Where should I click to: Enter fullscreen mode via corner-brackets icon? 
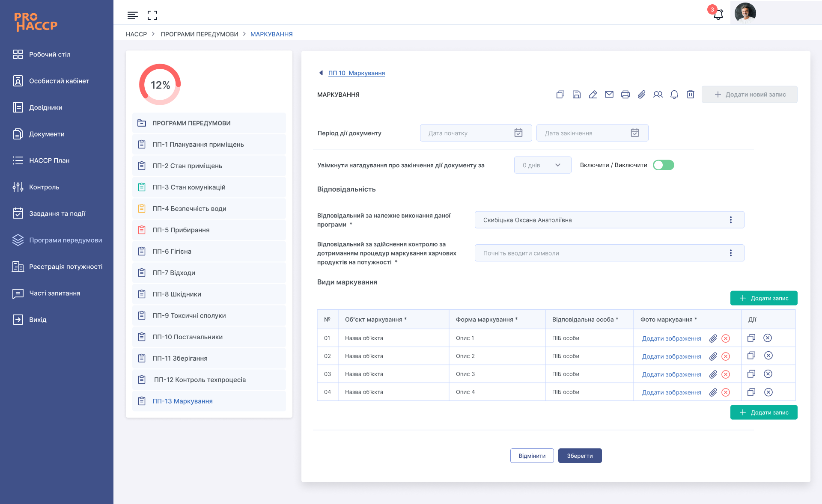click(x=152, y=15)
